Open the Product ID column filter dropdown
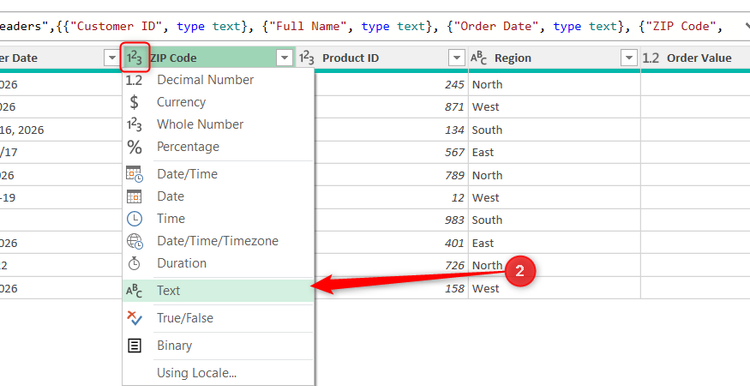 (456, 58)
